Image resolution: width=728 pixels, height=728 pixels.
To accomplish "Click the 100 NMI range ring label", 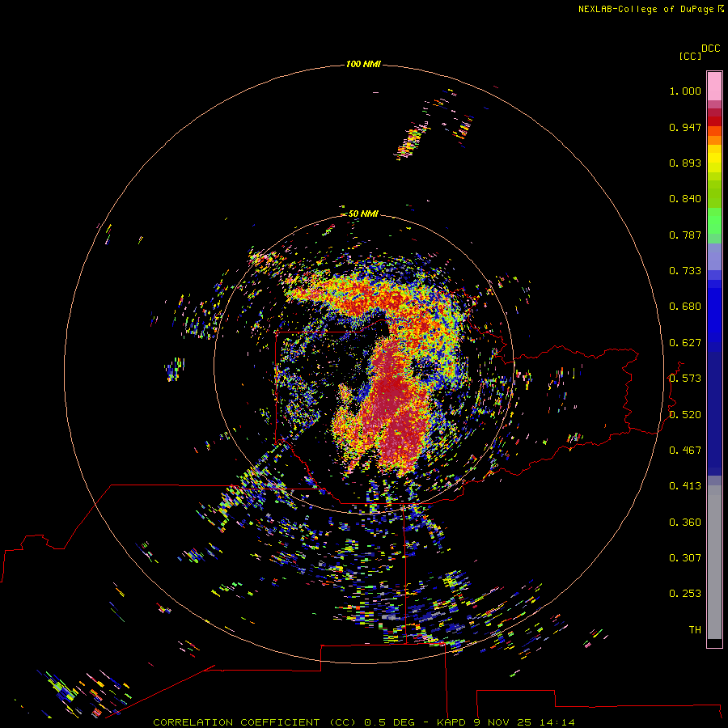I will click(x=363, y=64).
